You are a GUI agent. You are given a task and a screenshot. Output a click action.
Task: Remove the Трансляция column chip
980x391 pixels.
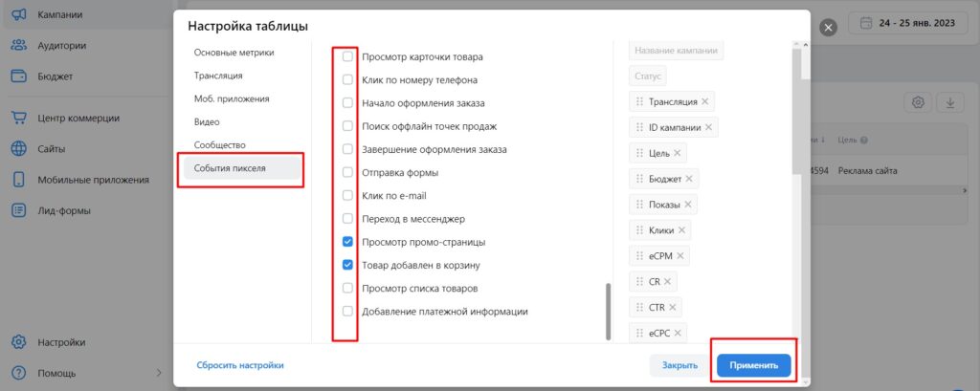pos(705,101)
